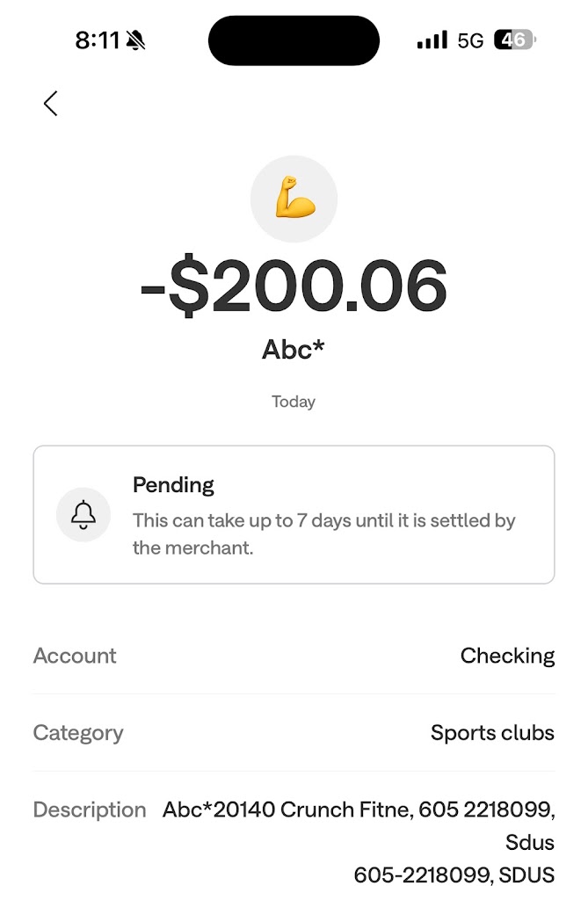
Task: Tap the cellular signal bars icon
Action: (x=432, y=40)
